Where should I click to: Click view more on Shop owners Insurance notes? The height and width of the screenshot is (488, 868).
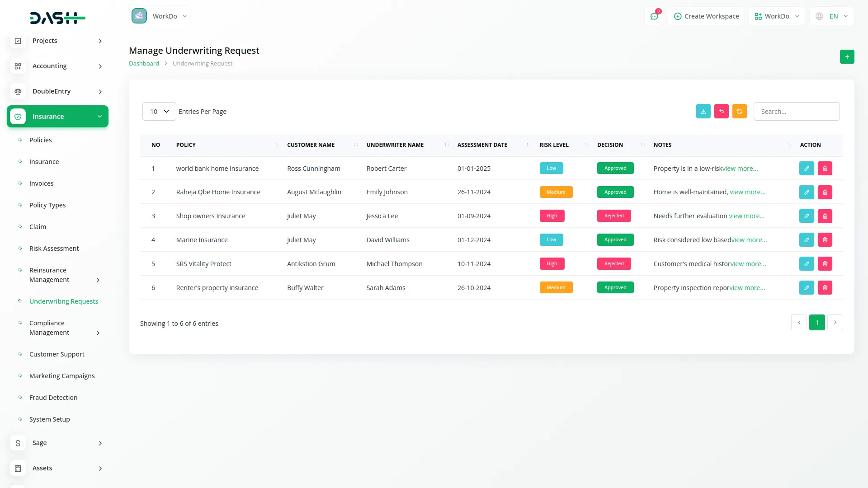pos(747,216)
